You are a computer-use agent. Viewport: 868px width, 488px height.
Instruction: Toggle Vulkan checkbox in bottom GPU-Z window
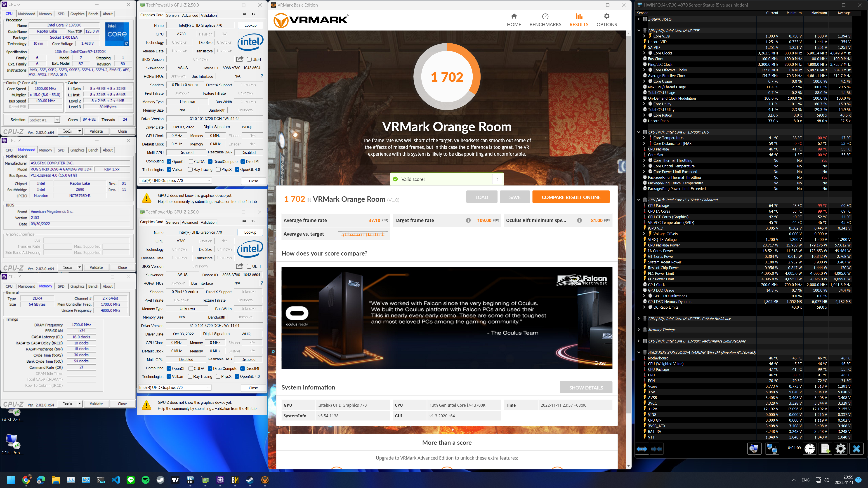click(x=169, y=377)
